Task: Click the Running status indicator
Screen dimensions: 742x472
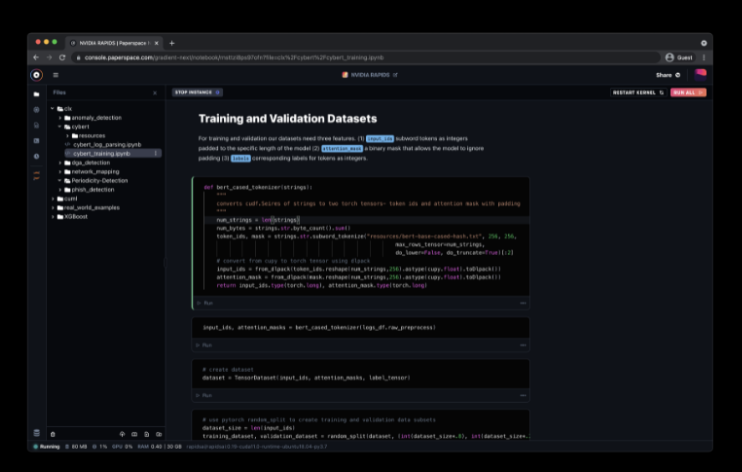Action: coord(46,446)
